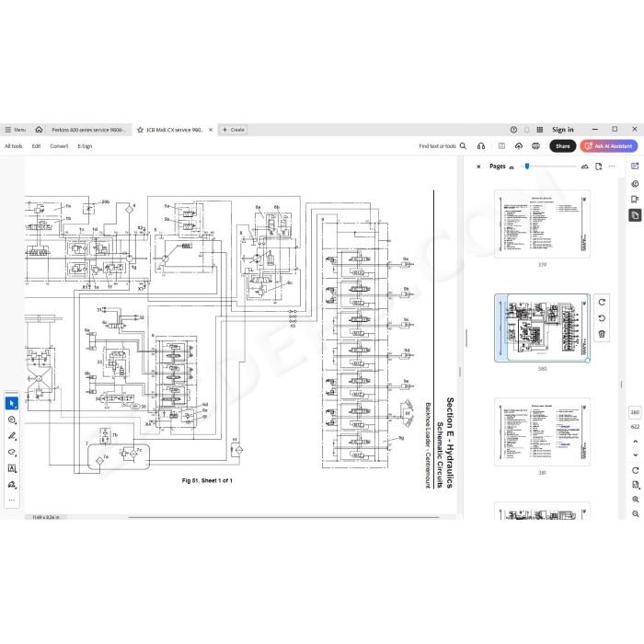Select page 379 thumbnail

542,224
